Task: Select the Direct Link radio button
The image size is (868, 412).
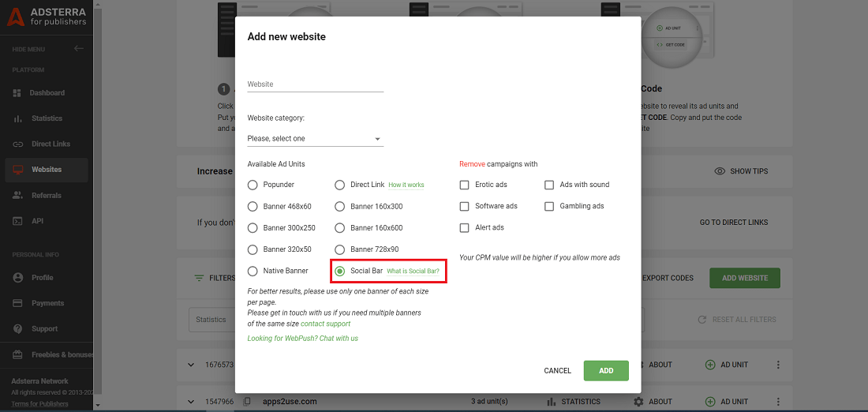Action: coord(340,185)
